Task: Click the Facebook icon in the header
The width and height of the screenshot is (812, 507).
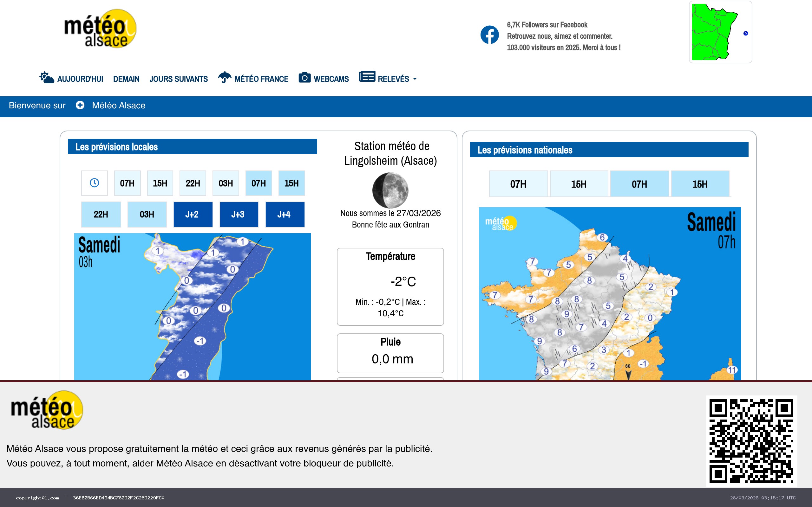Action: point(489,35)
